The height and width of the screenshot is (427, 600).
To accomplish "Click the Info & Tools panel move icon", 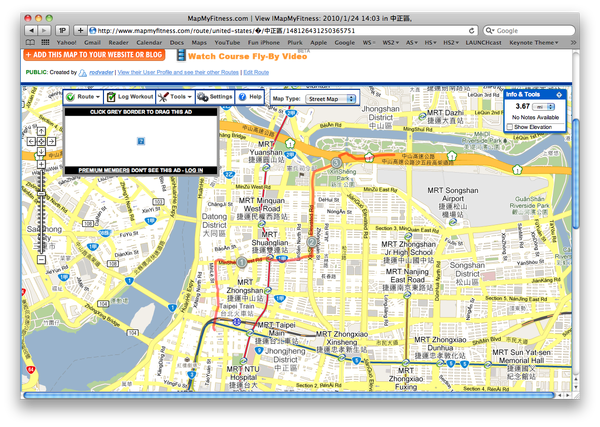I will (x=559, y=95).
